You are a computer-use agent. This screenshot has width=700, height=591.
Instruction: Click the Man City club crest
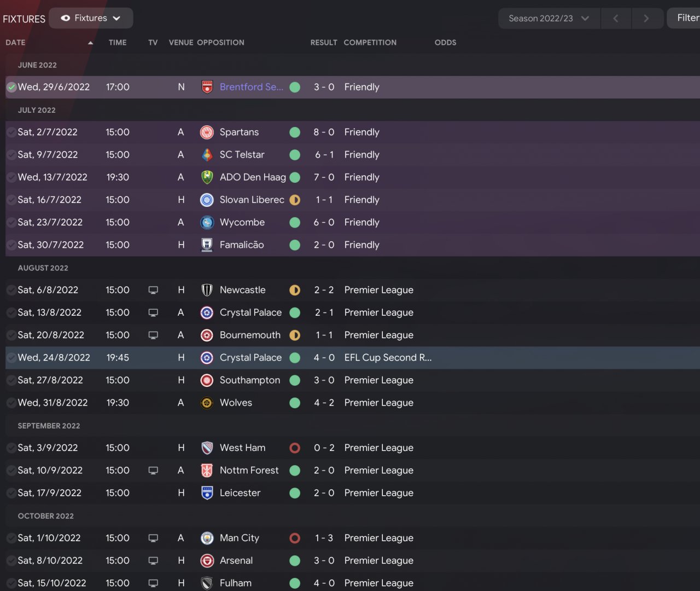pos(207,538)
